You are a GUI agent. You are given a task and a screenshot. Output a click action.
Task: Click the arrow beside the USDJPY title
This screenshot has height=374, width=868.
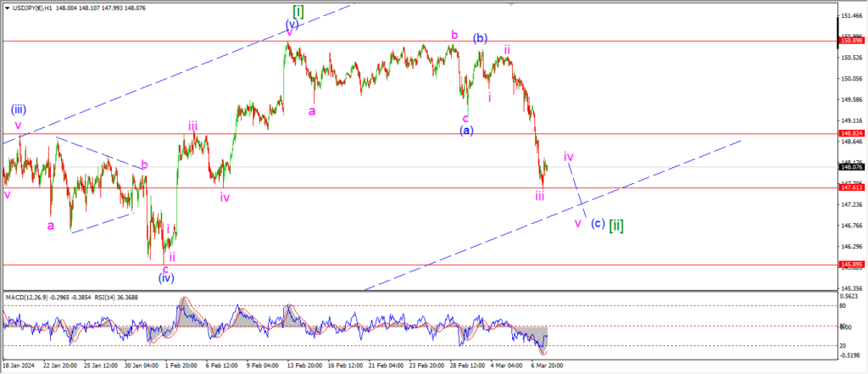(x=5, y=7)
